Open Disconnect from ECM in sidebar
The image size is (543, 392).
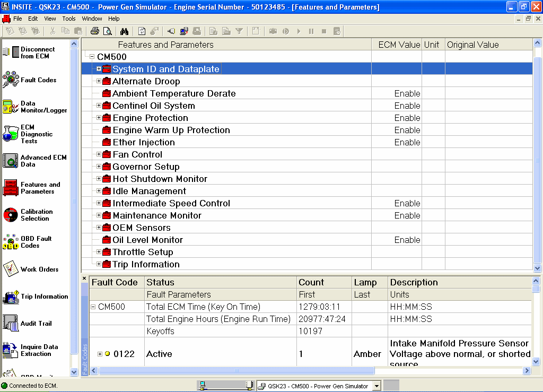(x=29, y=53)
